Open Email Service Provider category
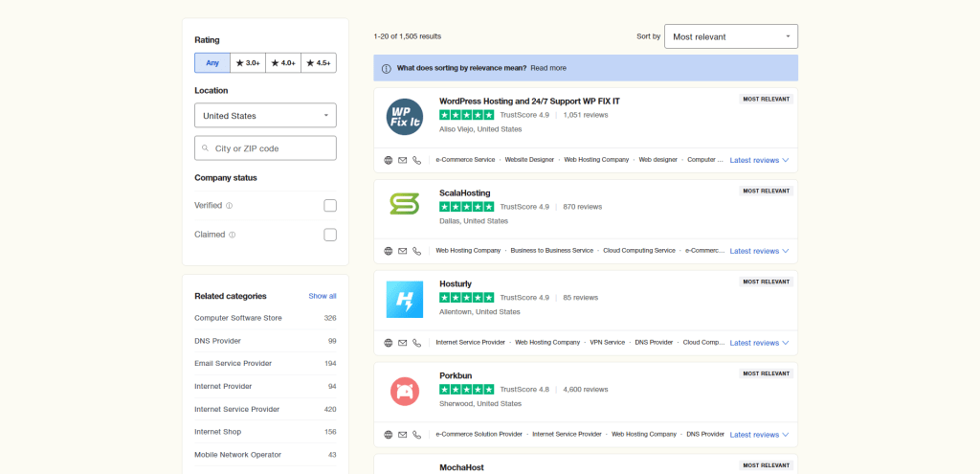Screen dimensions: 980x474 tap(266, 363)
